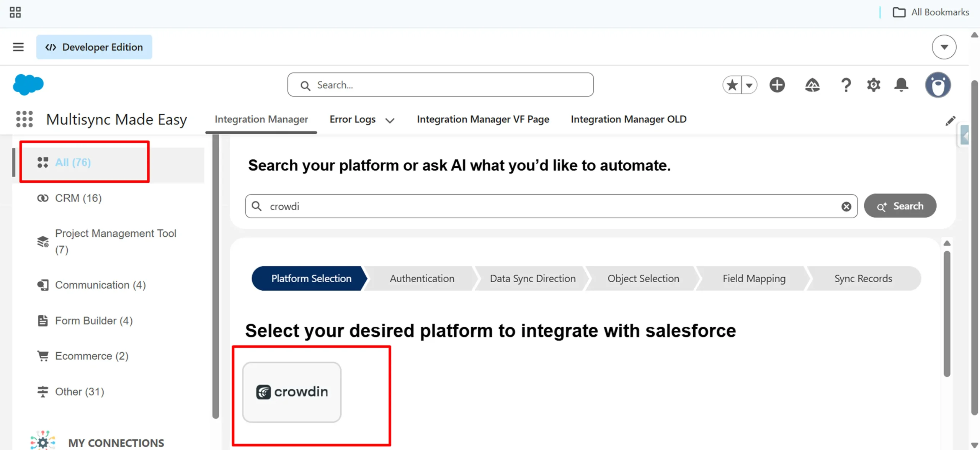Viewport: 980px width, 450px height.
Task: Go to the Data Sync Direction step
Action: (532, 278)
